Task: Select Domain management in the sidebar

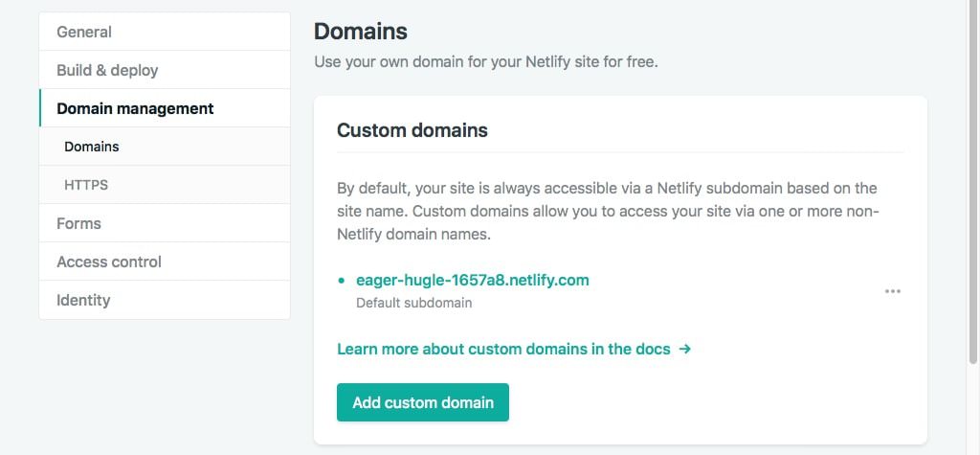Action: 135,108
